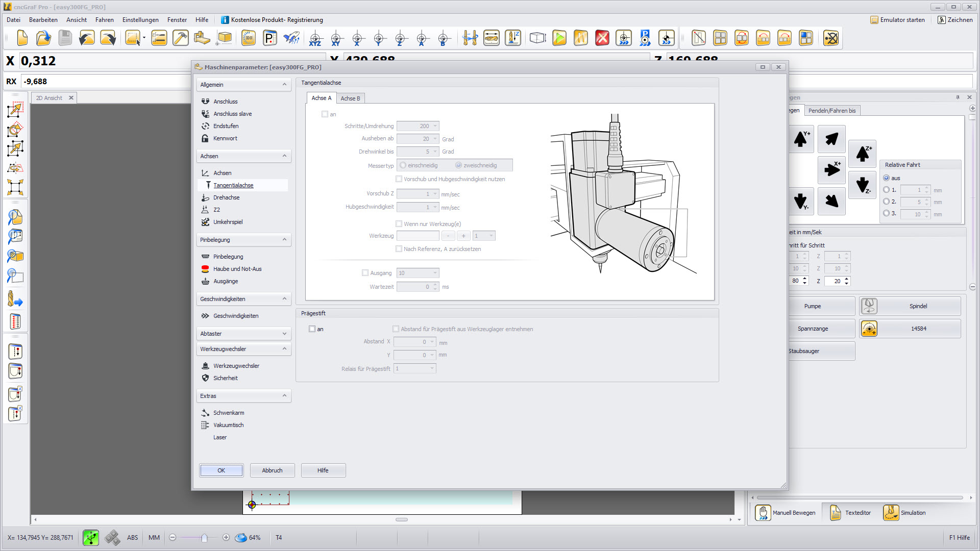Click the horizontal scrollbar of 2D Ansicht
The height and width of the screenshot is (551, 980).
pos(402,520)
